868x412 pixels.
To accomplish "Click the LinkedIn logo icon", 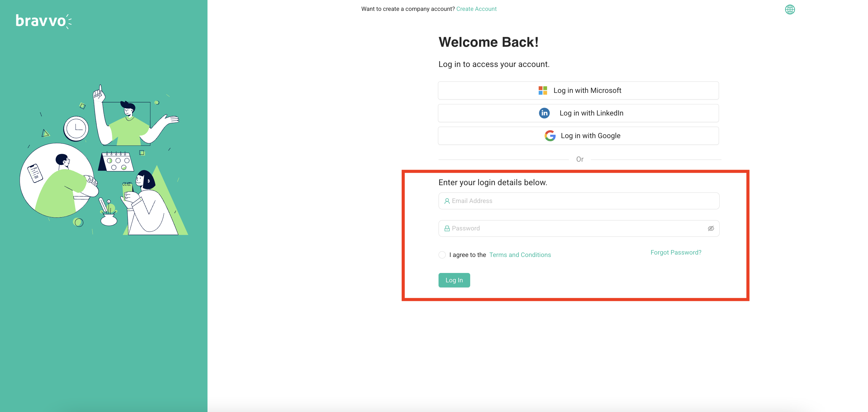I will click(x=544, y=113).
